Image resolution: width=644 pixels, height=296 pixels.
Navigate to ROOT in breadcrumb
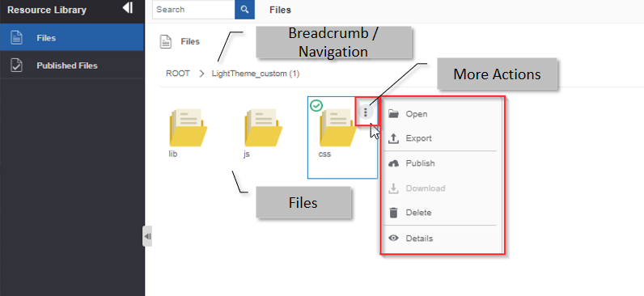pyautogui.click(x=178, y=74)
